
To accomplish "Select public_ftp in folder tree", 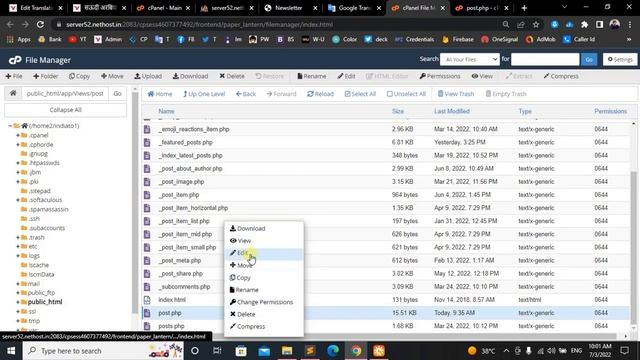I will pyautogui.click(x=41, y=293).
